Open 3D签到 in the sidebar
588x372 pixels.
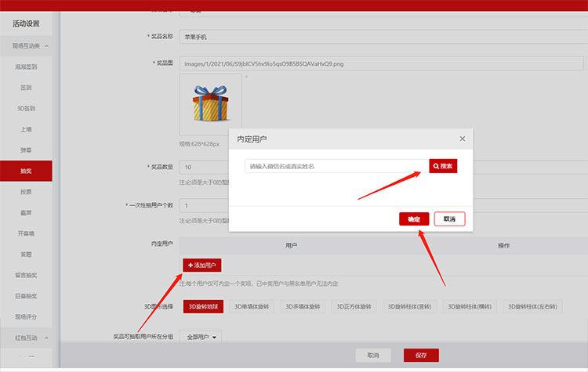[x=26, y=108]
